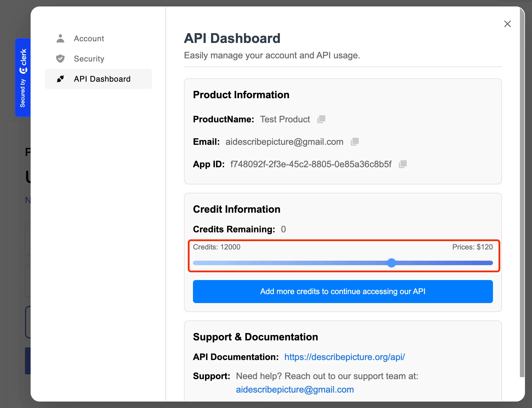Click the API Dashboard plug icon
This screenshot has height=408, width=532.
(x=60, y=79)
